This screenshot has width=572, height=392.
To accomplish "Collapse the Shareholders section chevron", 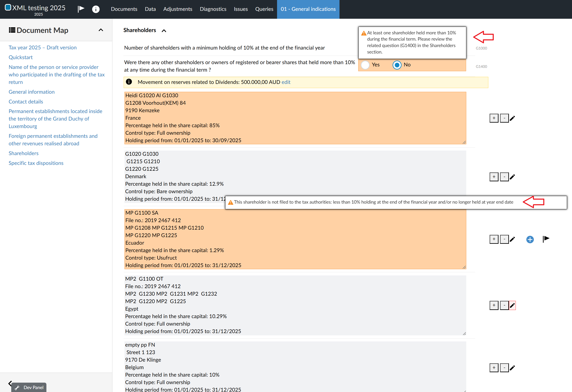I will [x=164, y=31].
